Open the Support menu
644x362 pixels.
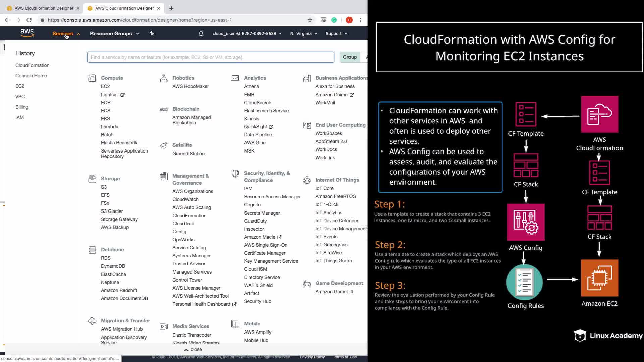[x=336, y=33]
